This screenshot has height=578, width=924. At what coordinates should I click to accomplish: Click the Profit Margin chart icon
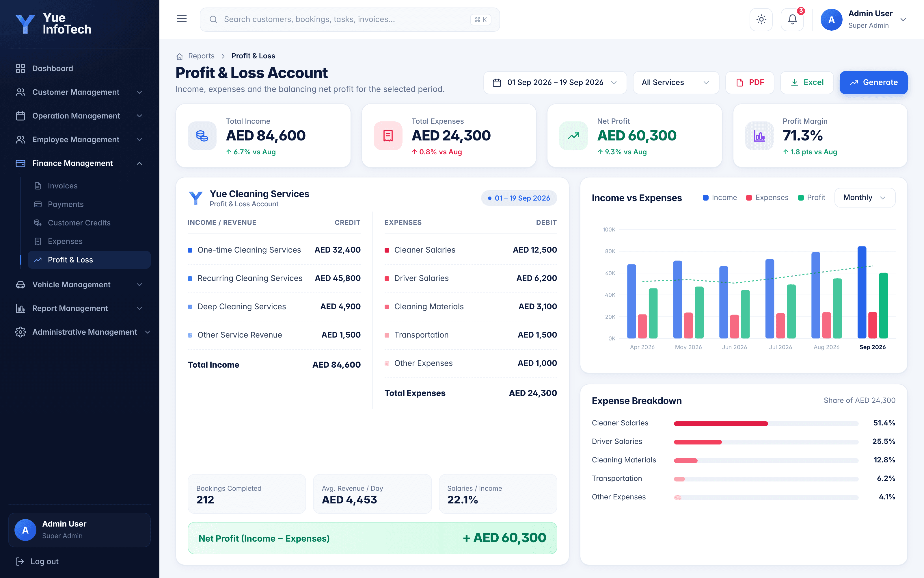(x=759, y=136)
